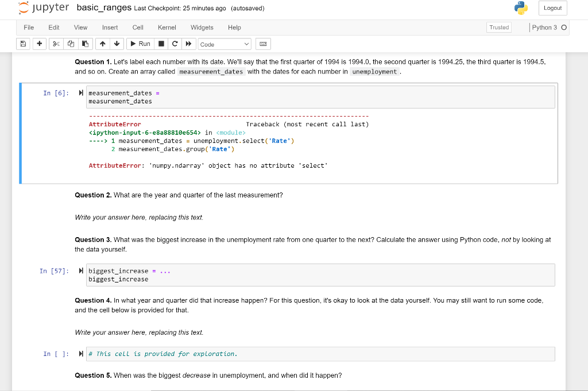
Task: Click the Logout button
Action: click(552, 8)
